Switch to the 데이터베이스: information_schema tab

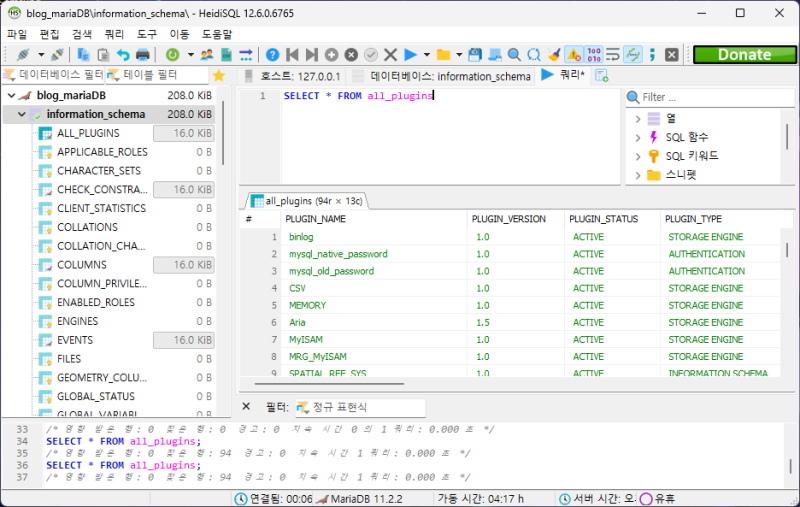click(x=441, y=76)
